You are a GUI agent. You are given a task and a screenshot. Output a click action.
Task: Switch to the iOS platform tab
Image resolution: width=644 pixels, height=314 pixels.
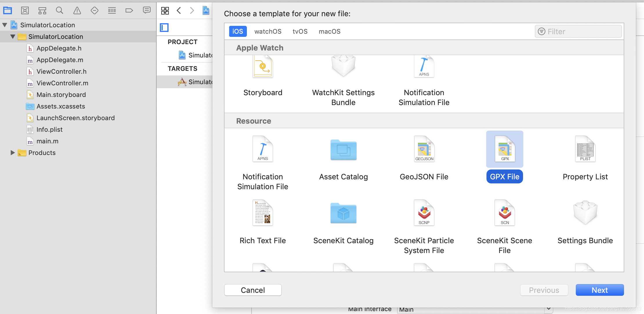click(x=238, y=31)
